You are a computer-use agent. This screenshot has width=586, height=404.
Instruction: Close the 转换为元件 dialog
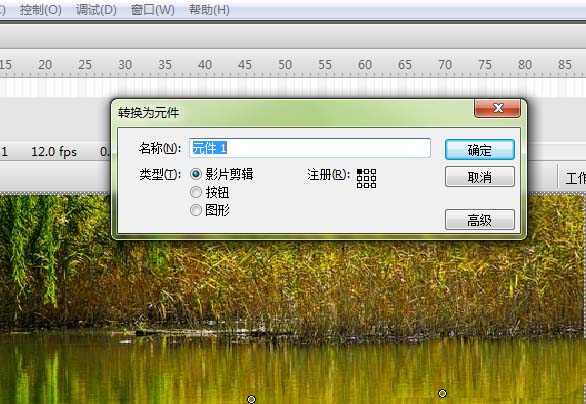(497, 108)
